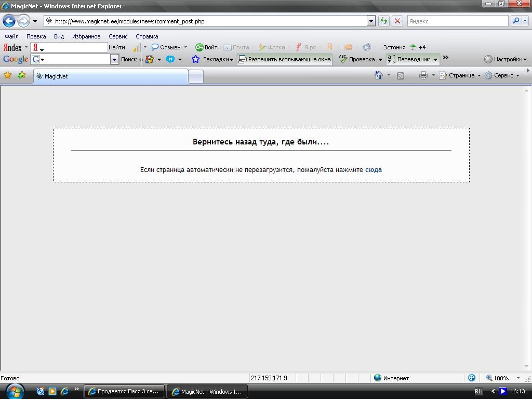
Task: Open the Вид menu
Action: click(59, 36)
